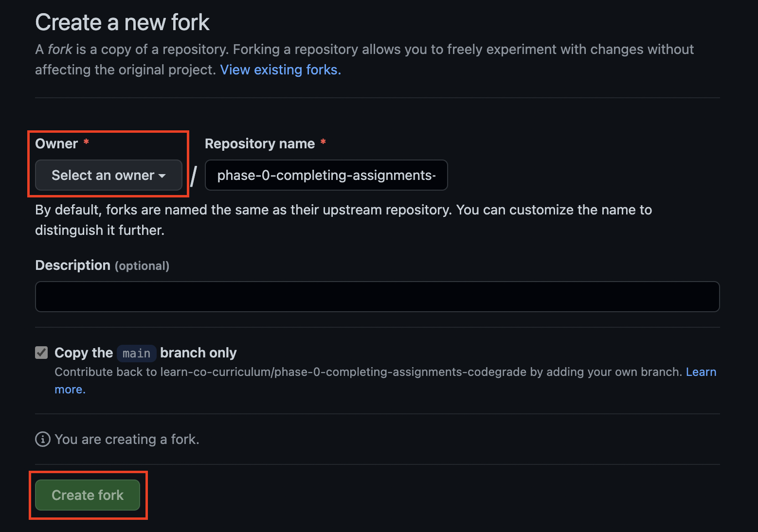This screenshot has width=758, height=532.
Task: Click the red asterisk next to Owner
Action: 86,142
